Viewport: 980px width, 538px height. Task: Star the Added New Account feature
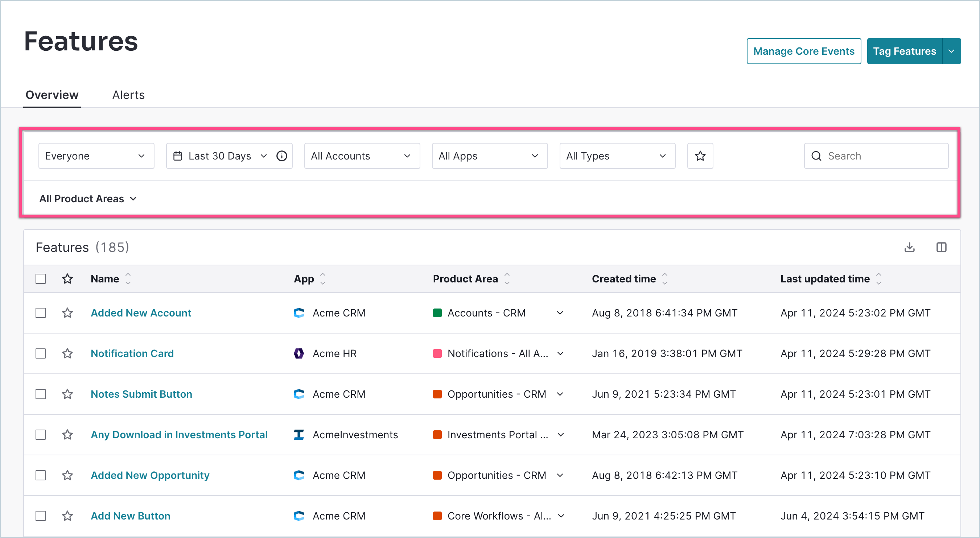pyautogui.click(x=67, y=313)
